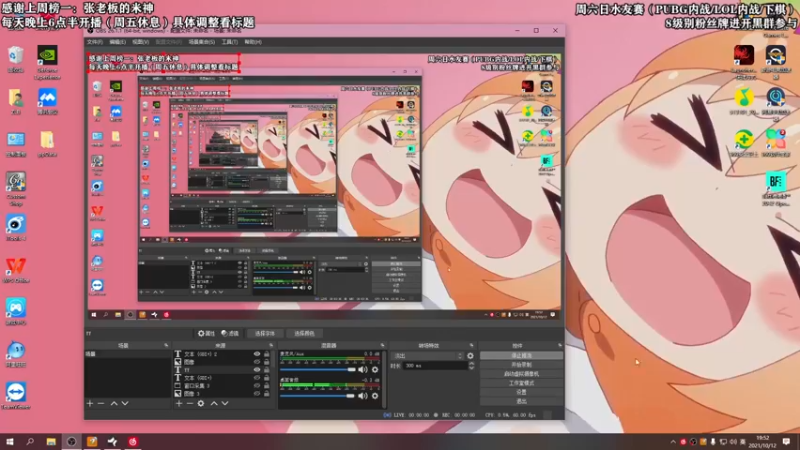The width and height of the screenshot is (800, 450).
Task: Open the Windows Start menu
Action: (x=10, y=442)
